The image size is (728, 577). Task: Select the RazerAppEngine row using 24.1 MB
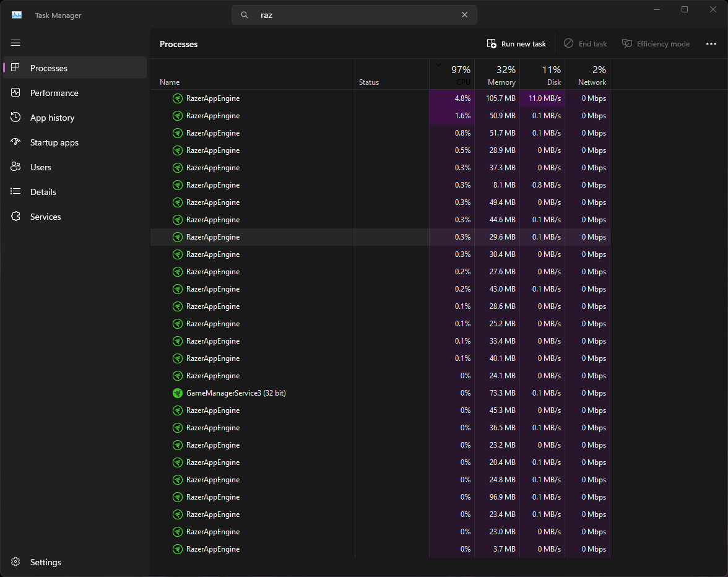[x=380, y=376]
